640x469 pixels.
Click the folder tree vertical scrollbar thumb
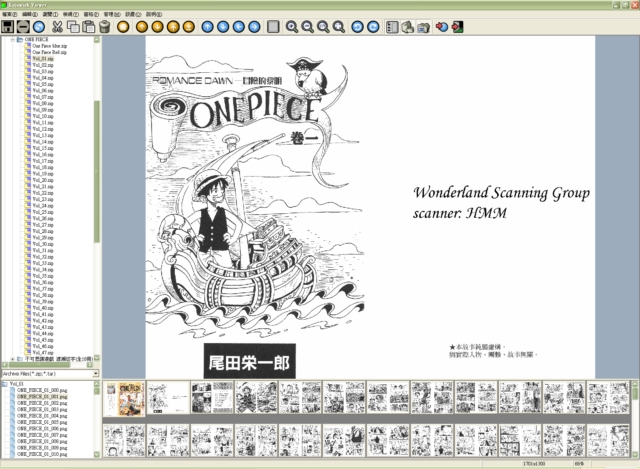97,171
